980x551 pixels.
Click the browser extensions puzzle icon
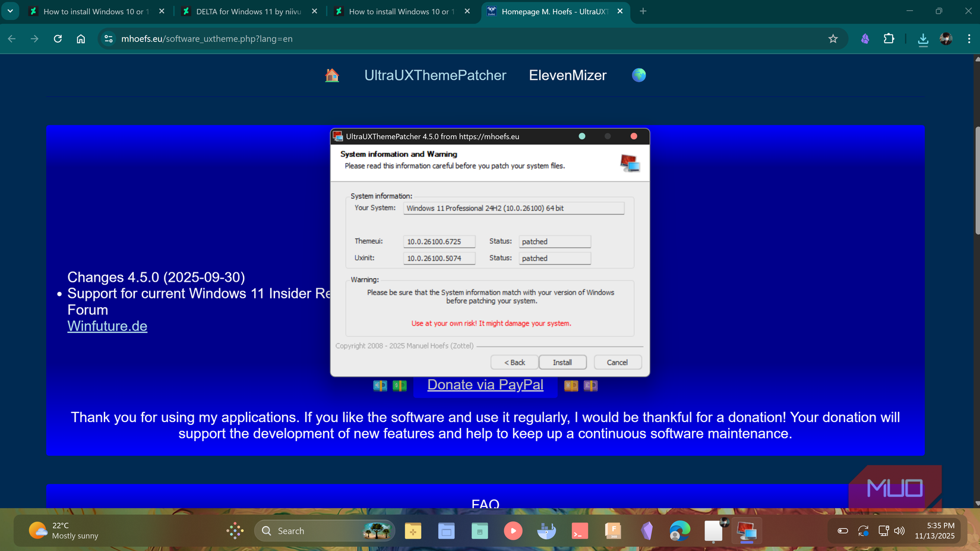coord(889,39)
